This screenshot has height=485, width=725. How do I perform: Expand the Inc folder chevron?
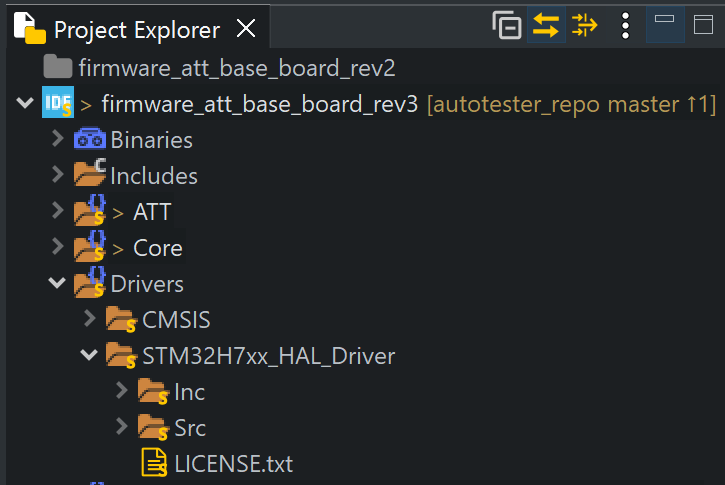click(x=122, y=391)
